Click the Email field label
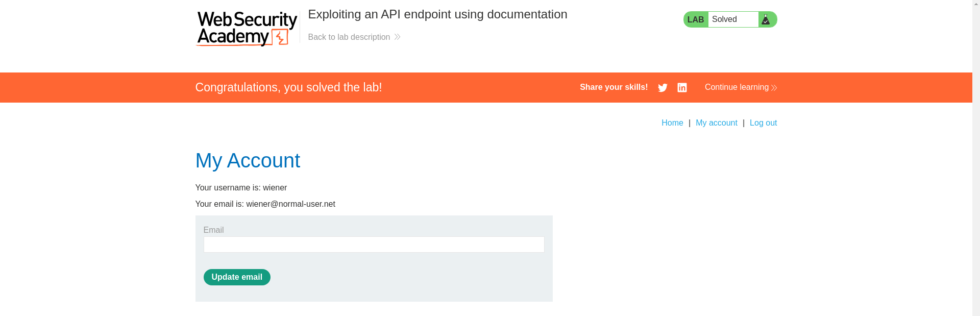 pyautogui.click(x=213, y=230)
